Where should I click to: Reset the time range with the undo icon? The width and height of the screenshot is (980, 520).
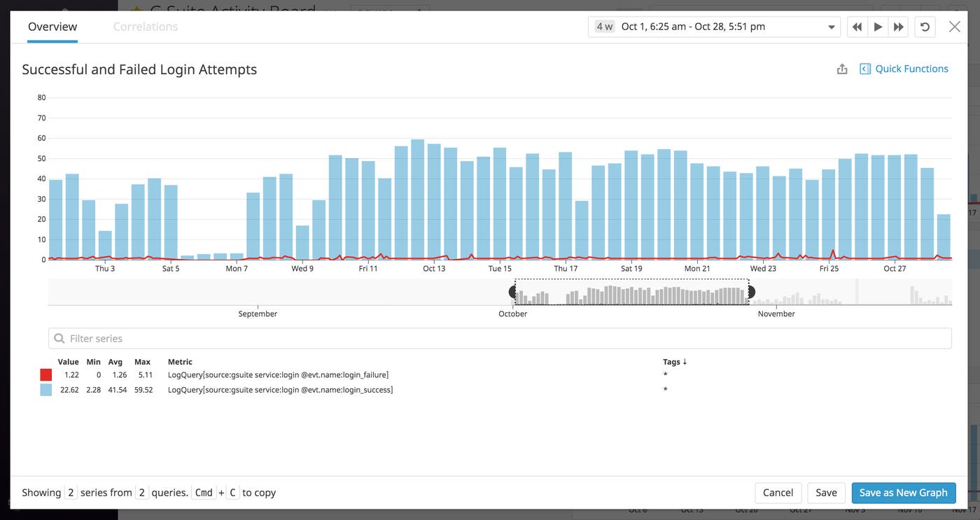(x=925, y=27)
